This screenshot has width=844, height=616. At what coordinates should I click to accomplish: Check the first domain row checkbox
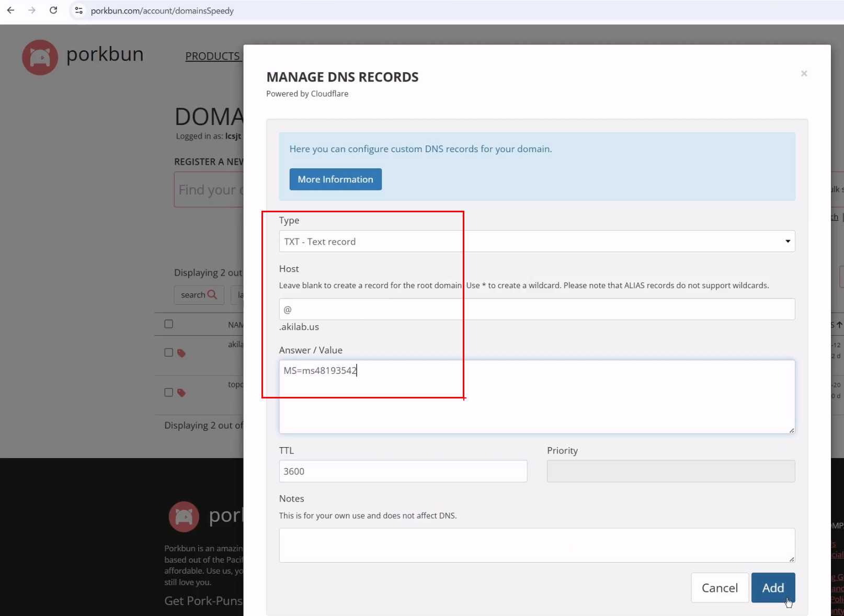click(x=168, y=352)
